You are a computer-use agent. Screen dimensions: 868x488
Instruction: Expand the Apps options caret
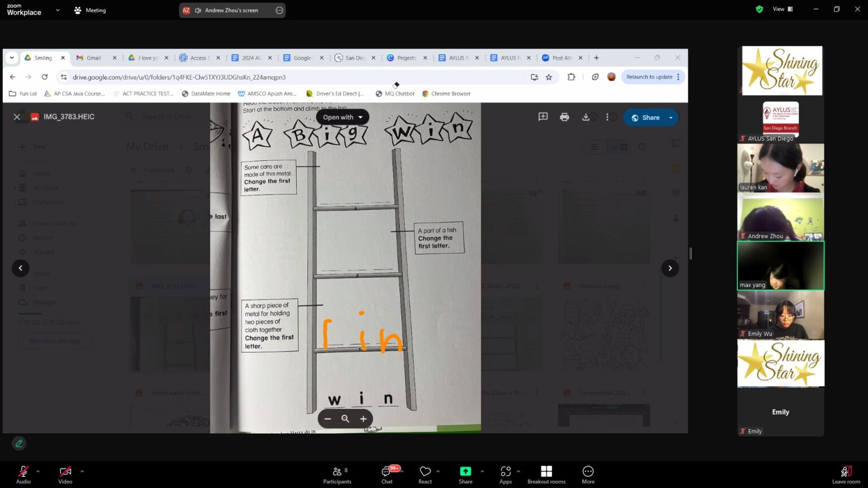(518, 471)
